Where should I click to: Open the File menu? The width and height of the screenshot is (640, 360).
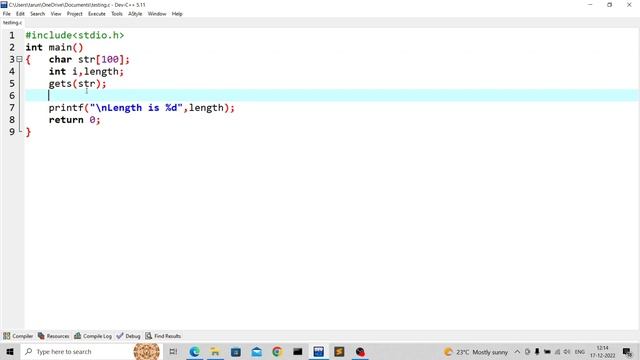7,14
